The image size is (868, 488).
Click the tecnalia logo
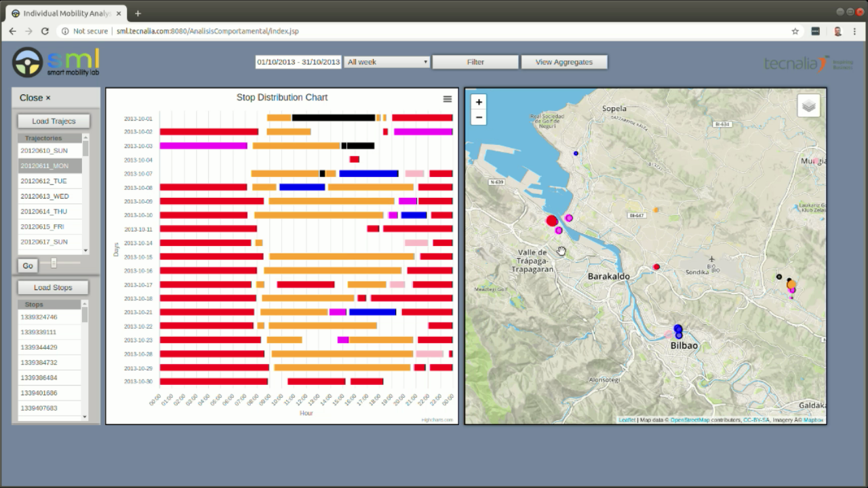click(x=808, y=63)
